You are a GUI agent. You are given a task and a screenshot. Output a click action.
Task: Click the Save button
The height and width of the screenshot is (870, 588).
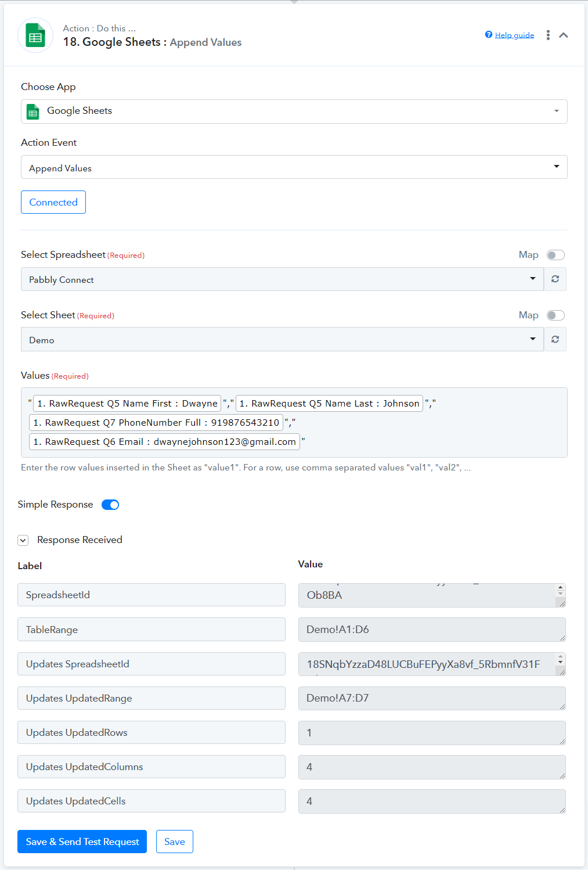pyautogui.click(x=175, y=842)
